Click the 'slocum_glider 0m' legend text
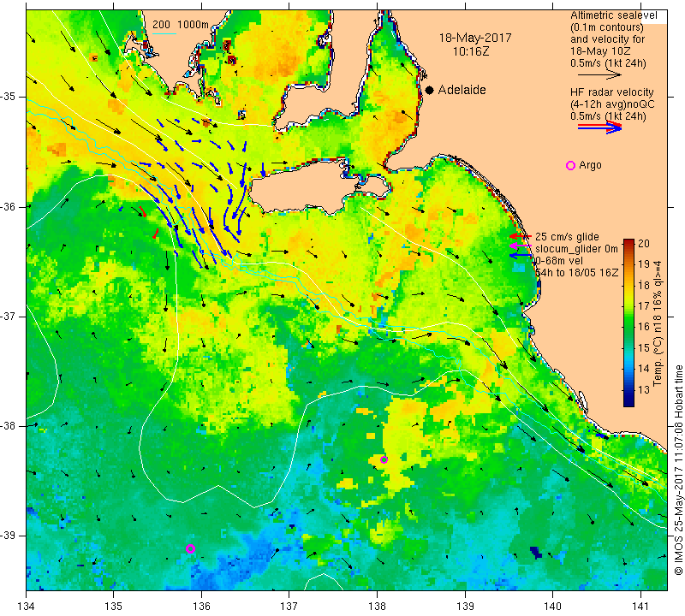The width and height of the screenshot is (685, 616). click(x=576, y=249)
